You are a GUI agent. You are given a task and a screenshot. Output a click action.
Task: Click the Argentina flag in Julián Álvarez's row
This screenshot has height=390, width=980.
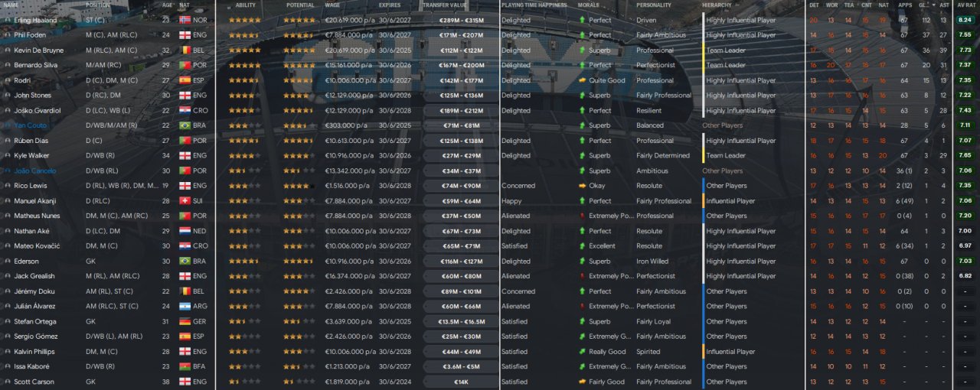coord(185,307)
